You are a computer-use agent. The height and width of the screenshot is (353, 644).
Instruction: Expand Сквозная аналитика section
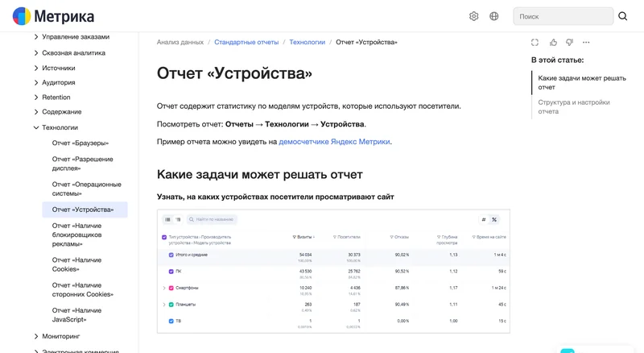(x=69, y=52)
